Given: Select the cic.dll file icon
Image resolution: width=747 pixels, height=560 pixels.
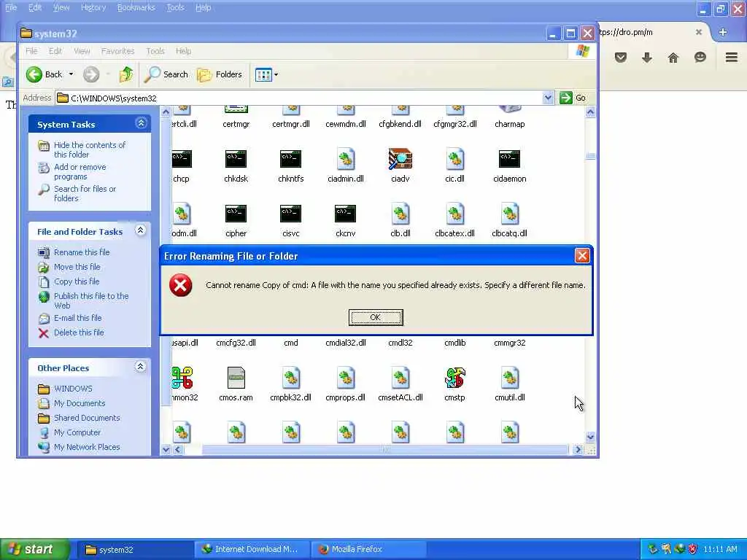Looking at the screenshot, I should click(x=455, y=159).
